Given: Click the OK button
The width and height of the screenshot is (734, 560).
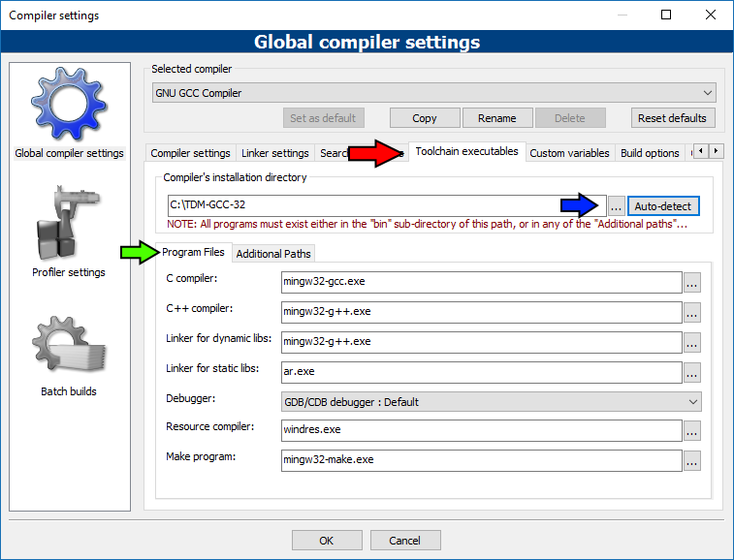Looking at the screenshot, I should [327, 541].
